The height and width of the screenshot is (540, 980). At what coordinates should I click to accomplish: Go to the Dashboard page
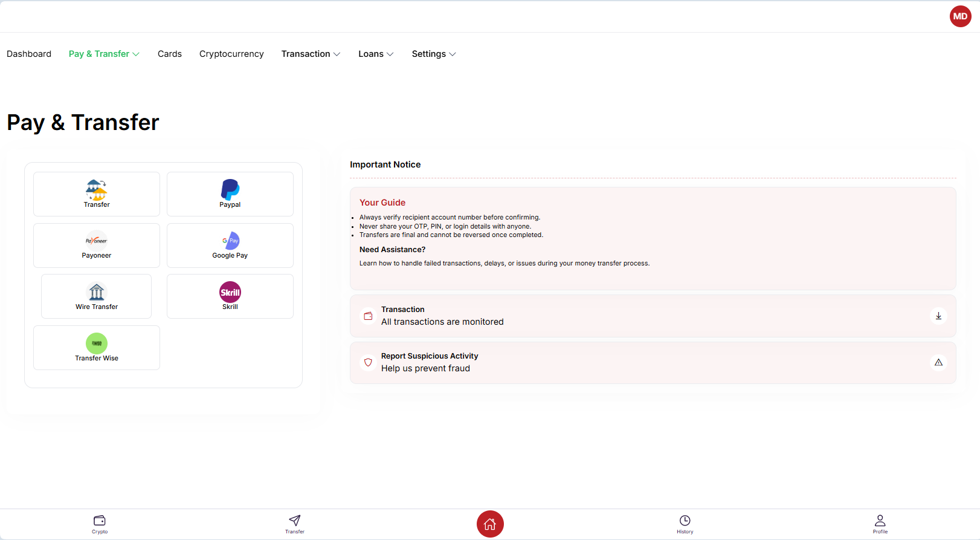(29, 54)
